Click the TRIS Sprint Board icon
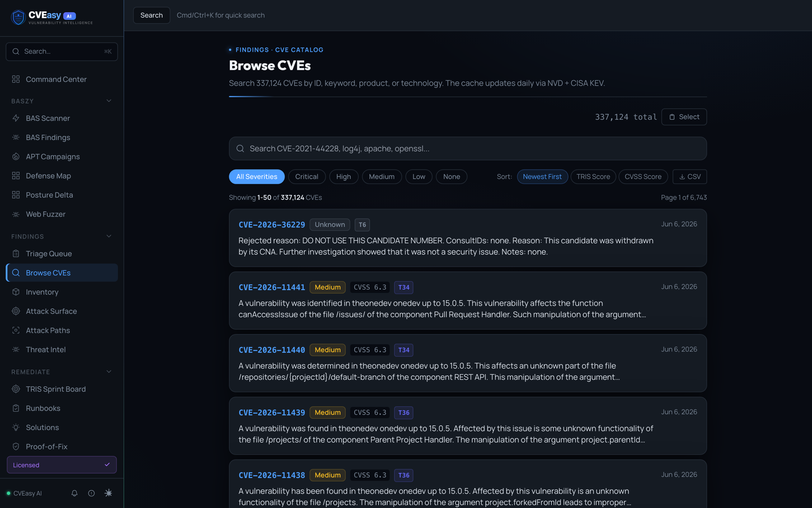This screenshot has height=508, width=812. [16, 389]
